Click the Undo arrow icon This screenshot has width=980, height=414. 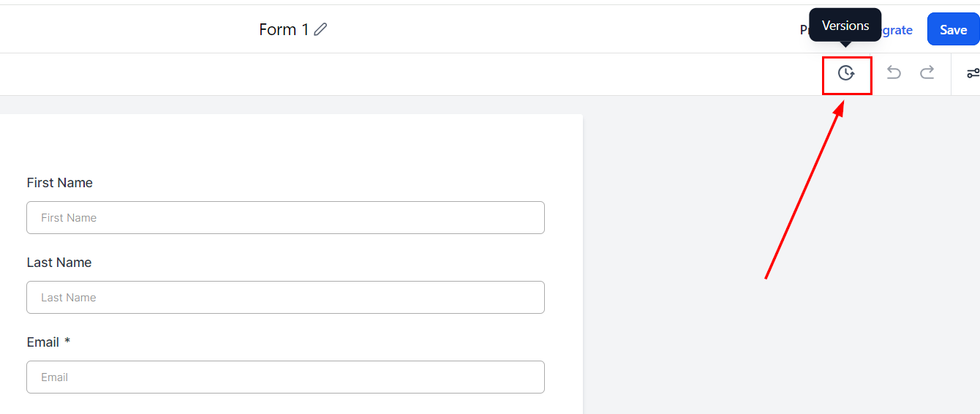point(894,72)
